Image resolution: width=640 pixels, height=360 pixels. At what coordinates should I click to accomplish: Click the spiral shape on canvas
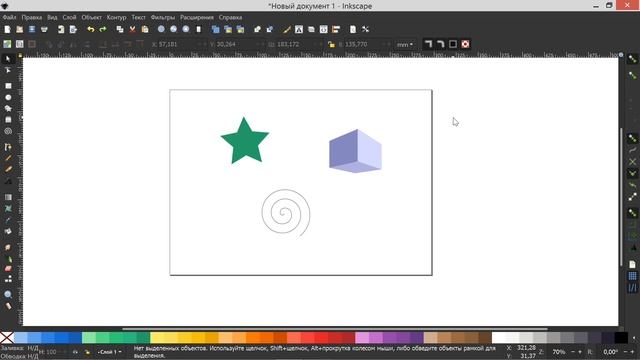(x=286, y=213)
